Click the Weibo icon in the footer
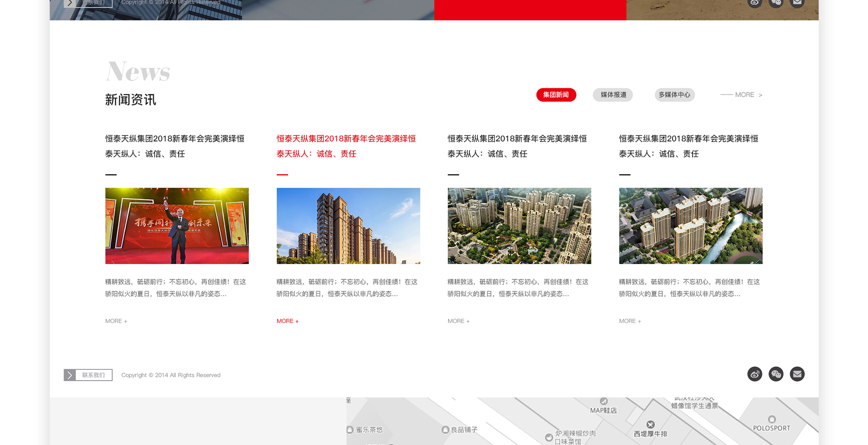Screen dimensions: 868x445 (755, 374)
